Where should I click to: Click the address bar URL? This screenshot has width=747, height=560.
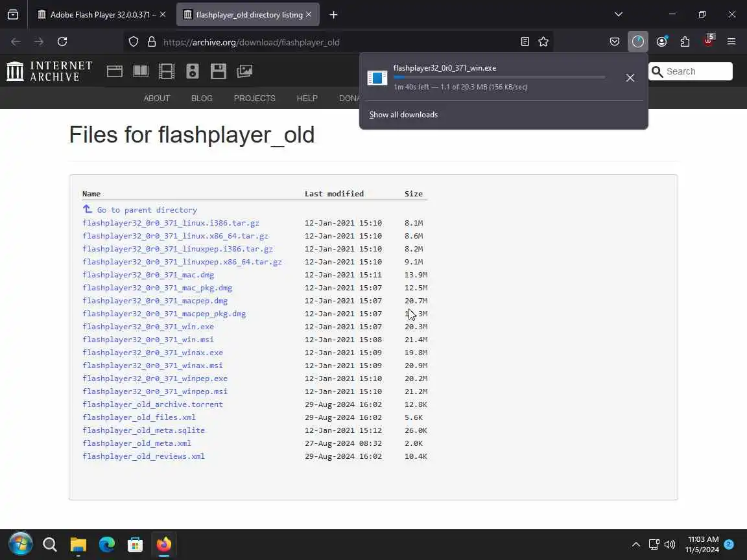pos(251,42)
